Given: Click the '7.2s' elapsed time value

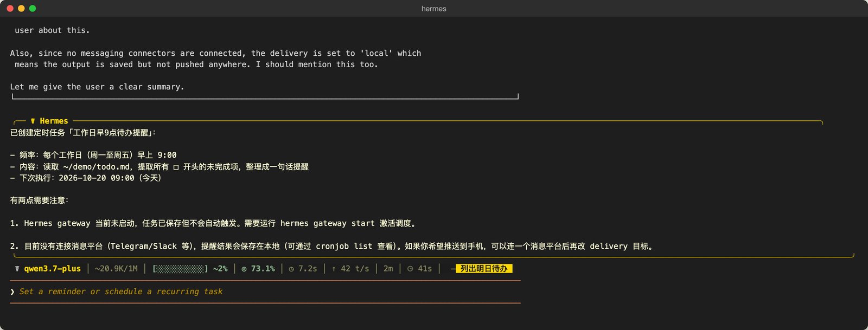Looking at the screenshot, I should 308,269.
